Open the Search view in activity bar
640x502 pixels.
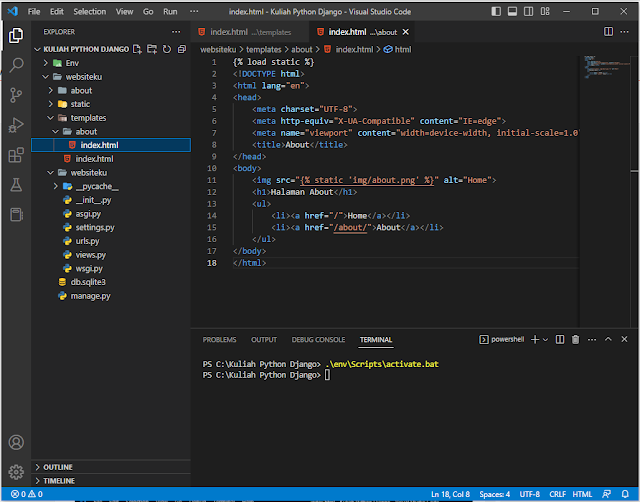point(16,65)
